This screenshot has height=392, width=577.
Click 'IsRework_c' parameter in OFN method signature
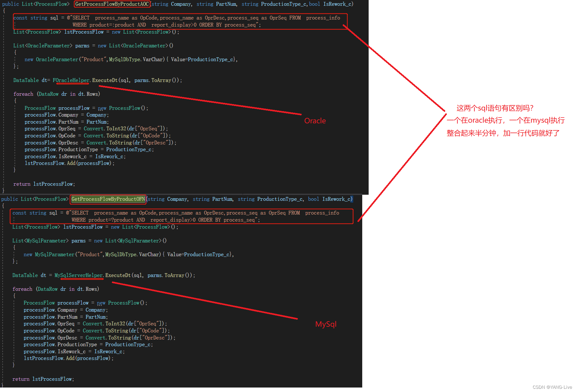click(336, 199)
